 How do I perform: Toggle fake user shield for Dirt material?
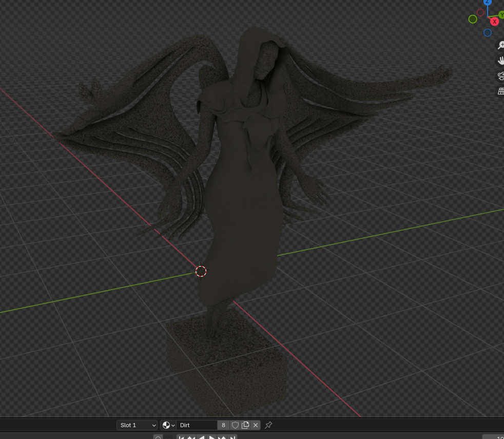click(x=235, y=425)
